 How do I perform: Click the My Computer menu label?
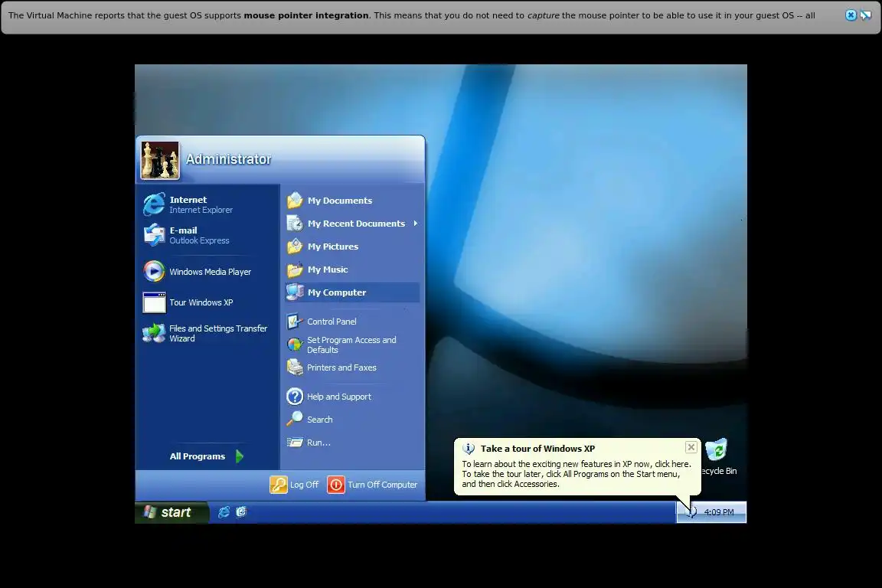(337, 292)
